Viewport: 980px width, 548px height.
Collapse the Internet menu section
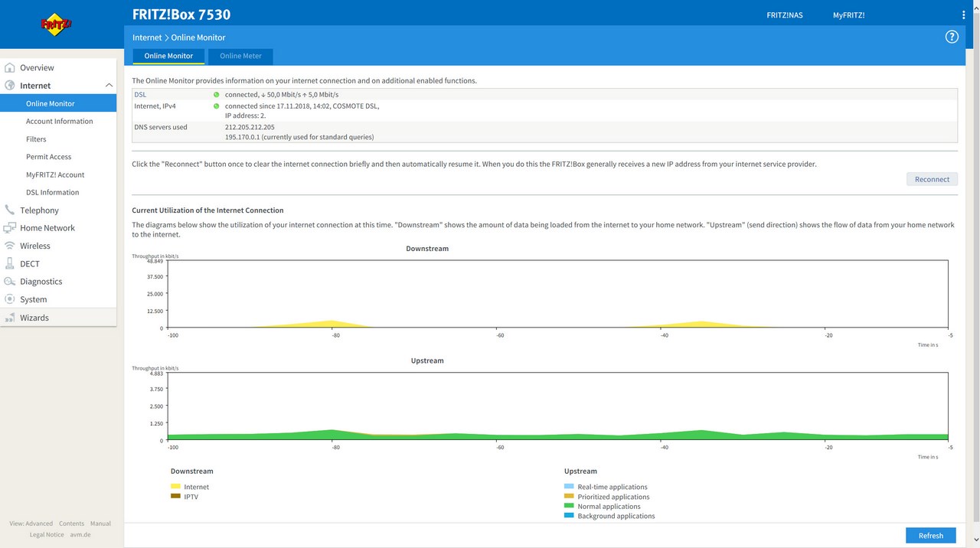tap(109, 86)
